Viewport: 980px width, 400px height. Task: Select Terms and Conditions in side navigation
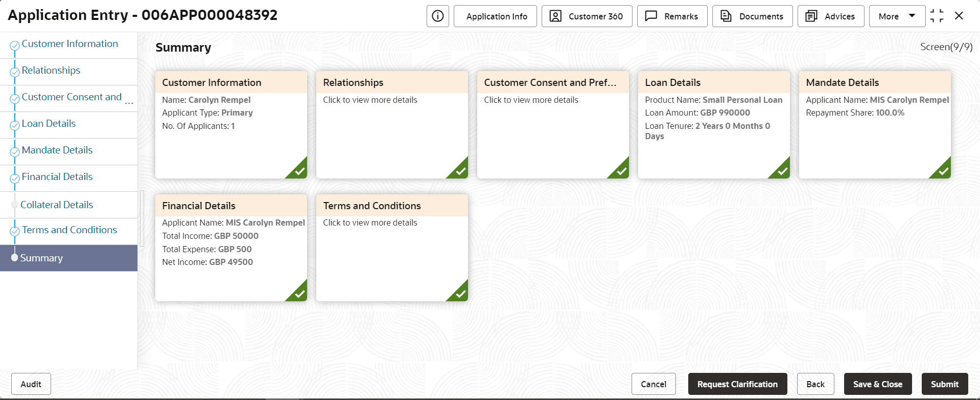pos(69,230)
